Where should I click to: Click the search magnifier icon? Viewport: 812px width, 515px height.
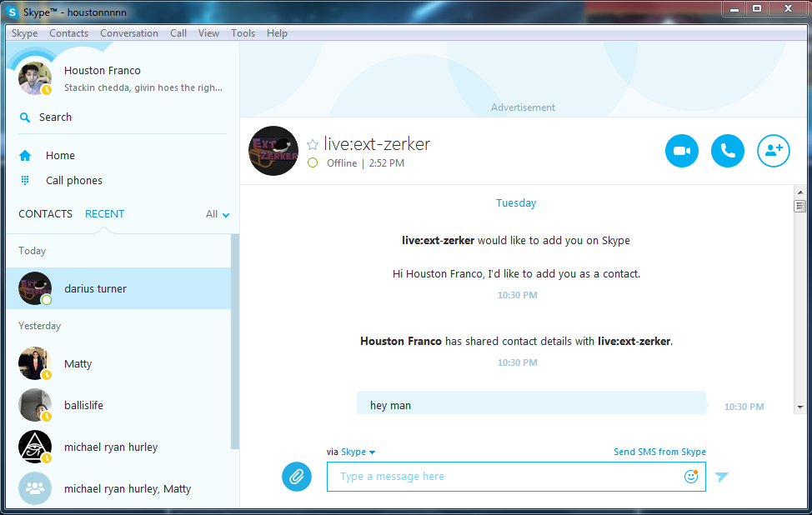[x=24, y=117]
